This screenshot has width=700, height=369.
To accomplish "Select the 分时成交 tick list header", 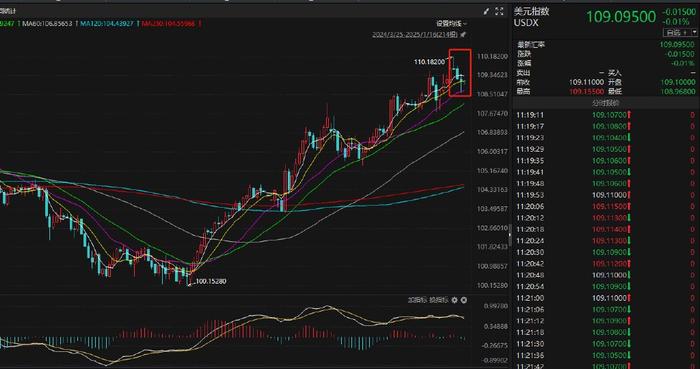I will pos(606,103).
